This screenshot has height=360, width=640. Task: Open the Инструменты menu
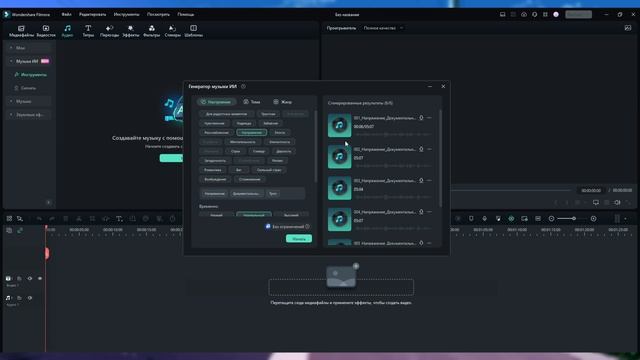click(127, 14)
